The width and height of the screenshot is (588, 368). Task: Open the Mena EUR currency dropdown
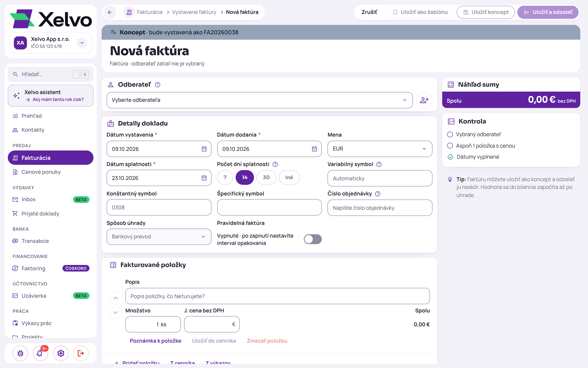point(380,149)
